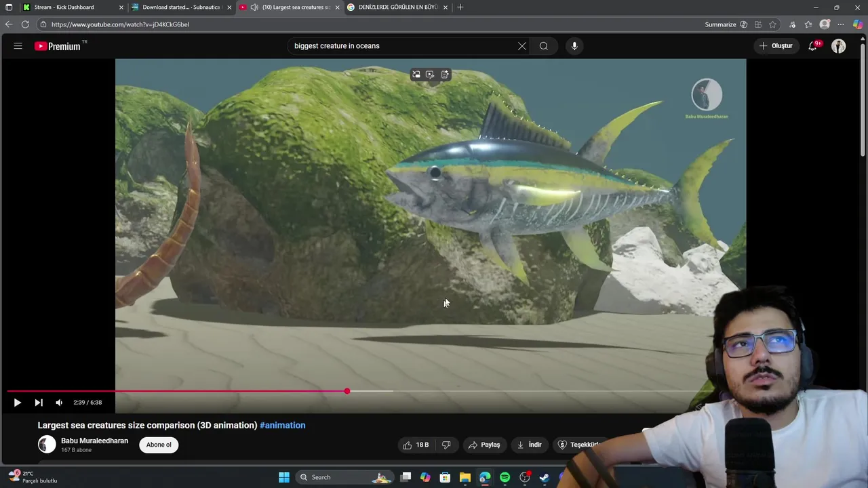Click the browser address bar URL
This screenshot has width=868, height=488.
[120, 24]
